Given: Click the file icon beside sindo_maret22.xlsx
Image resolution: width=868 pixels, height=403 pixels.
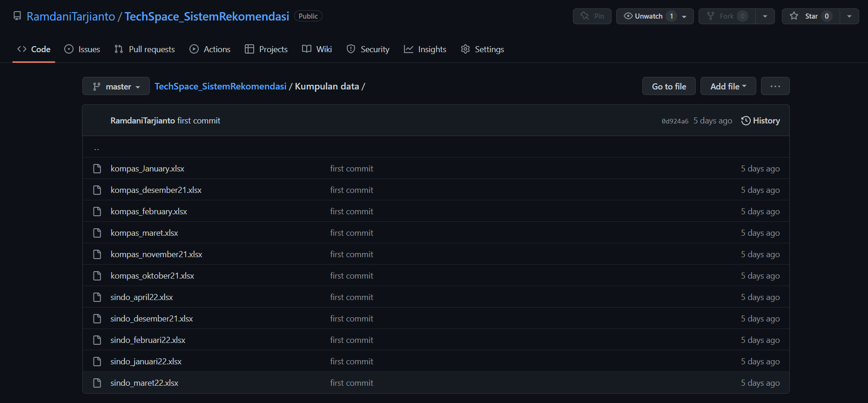Looking at the screenshot, I should coord(97,383).
